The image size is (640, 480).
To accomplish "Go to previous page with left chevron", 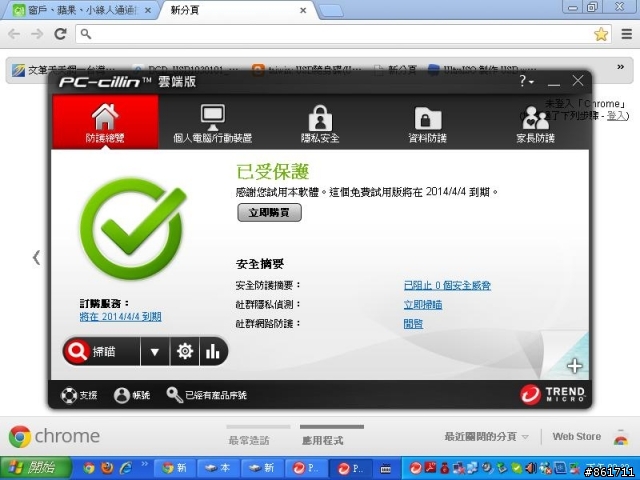I will coord(36,258).
